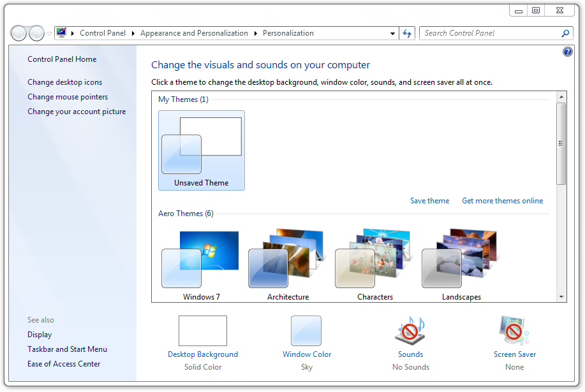Open the Screen Saver link
Screen dimensions: 585x392
(515, 354)
